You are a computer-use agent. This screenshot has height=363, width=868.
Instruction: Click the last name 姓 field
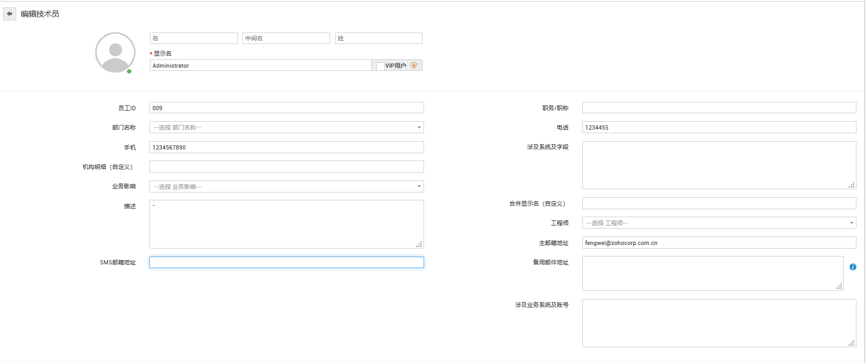(378, 38)
